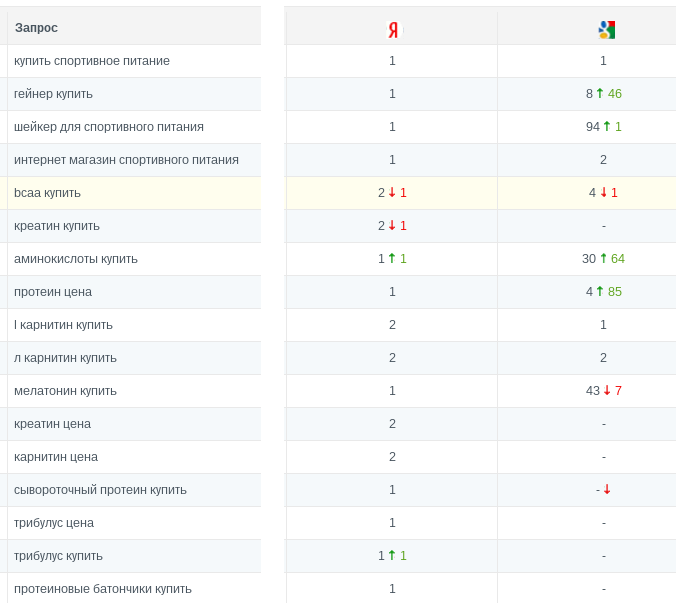
Task: Click green up arrow in протеин цена Google cell
Action: click(x=600, y=292)
